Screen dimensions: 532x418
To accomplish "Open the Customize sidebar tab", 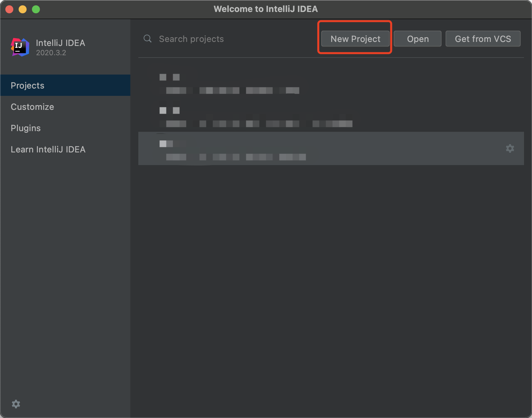I will (x=65, y=106).
